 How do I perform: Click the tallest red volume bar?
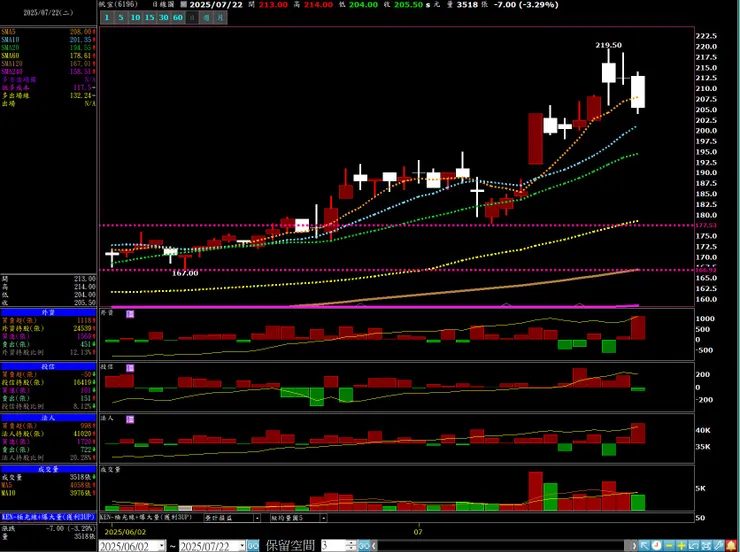point(535,491)
